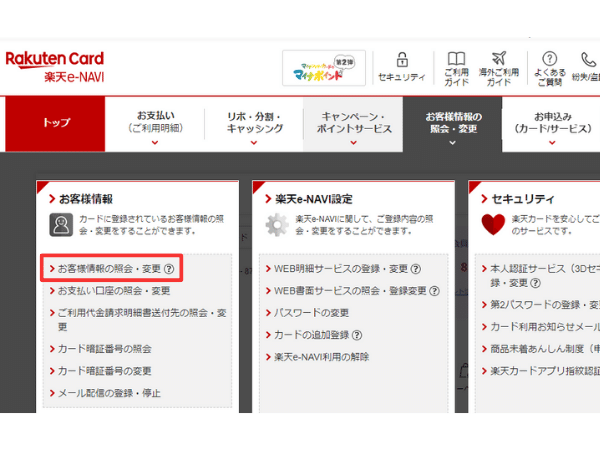Click the red heart icon under セキュリティ

493,224
